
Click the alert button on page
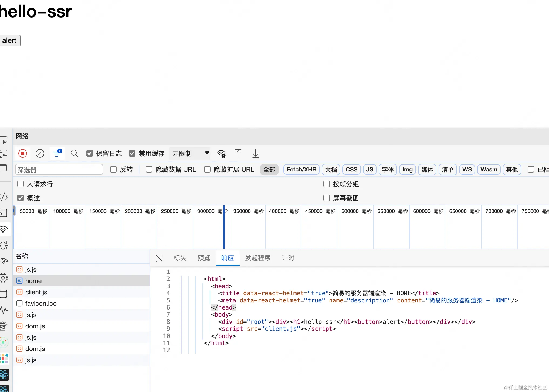point(10,40)
